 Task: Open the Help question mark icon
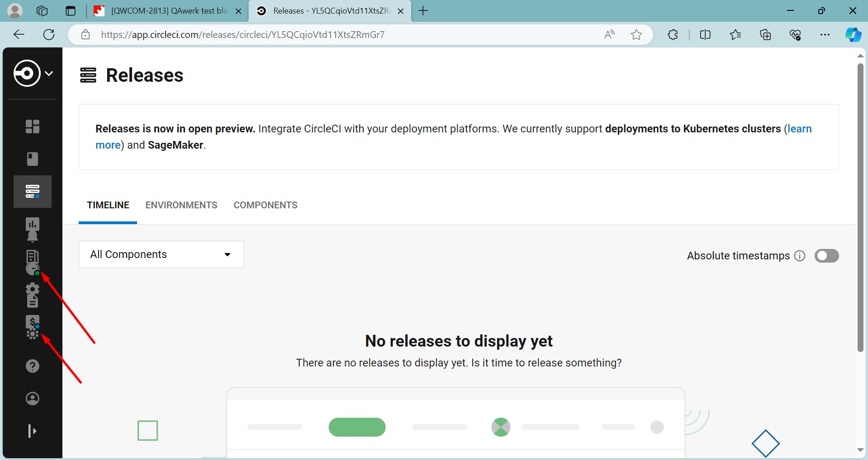pyautogui.click(x=33, y=366)
